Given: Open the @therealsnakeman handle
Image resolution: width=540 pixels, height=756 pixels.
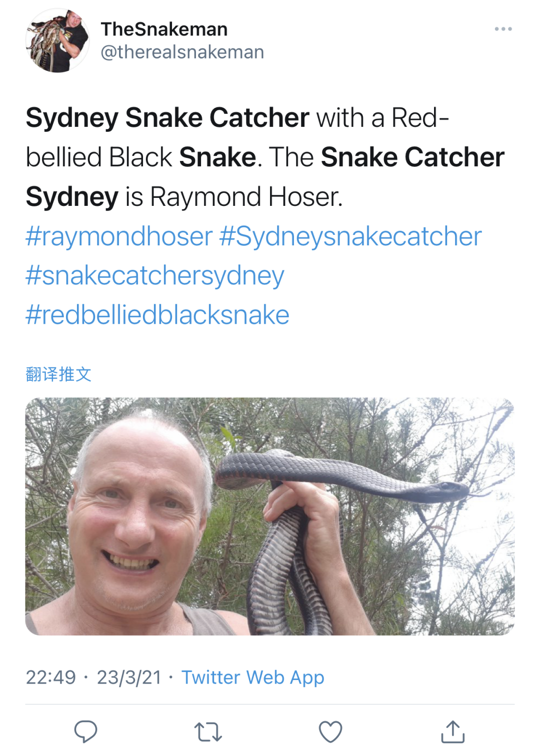Looking at the screenshot, I should coord(182,52).
